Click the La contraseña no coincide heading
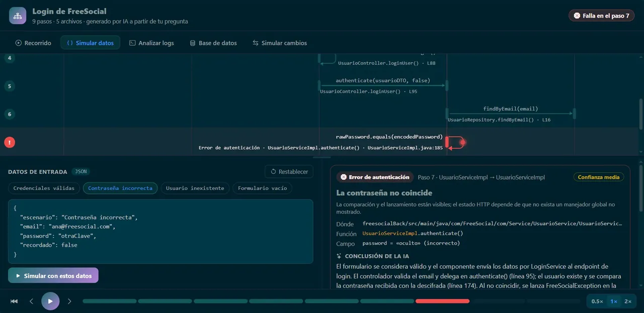The height and width of the screenshot is (313, 644). click(384, 193)
